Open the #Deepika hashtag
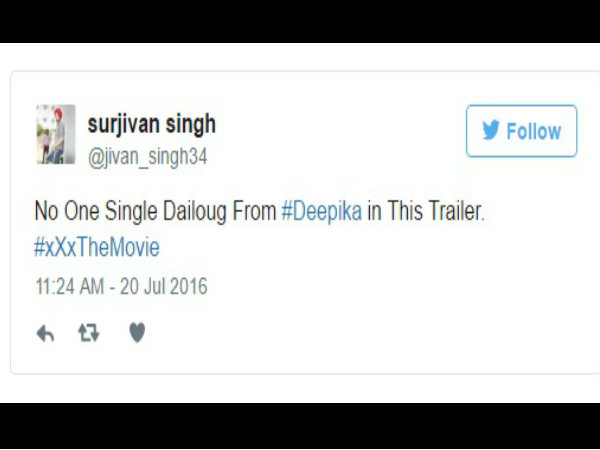This screenshot has height=450, width=600. 322,211
